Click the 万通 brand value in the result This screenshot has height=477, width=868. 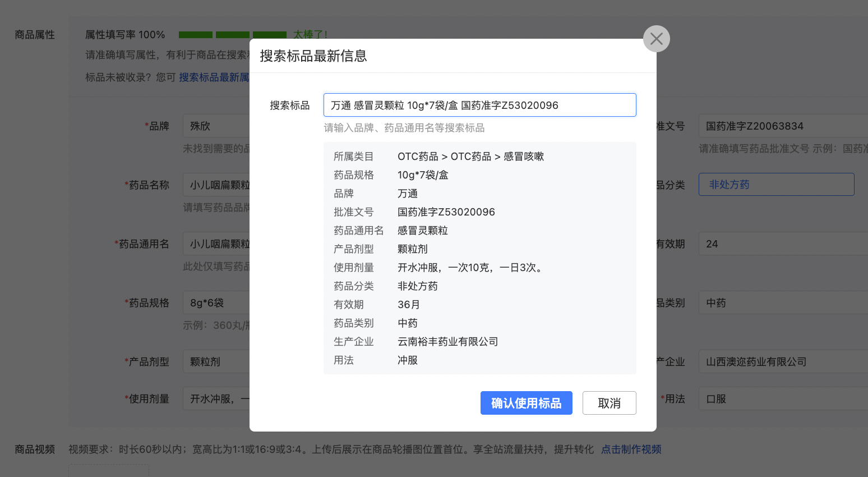click(408, 194)
